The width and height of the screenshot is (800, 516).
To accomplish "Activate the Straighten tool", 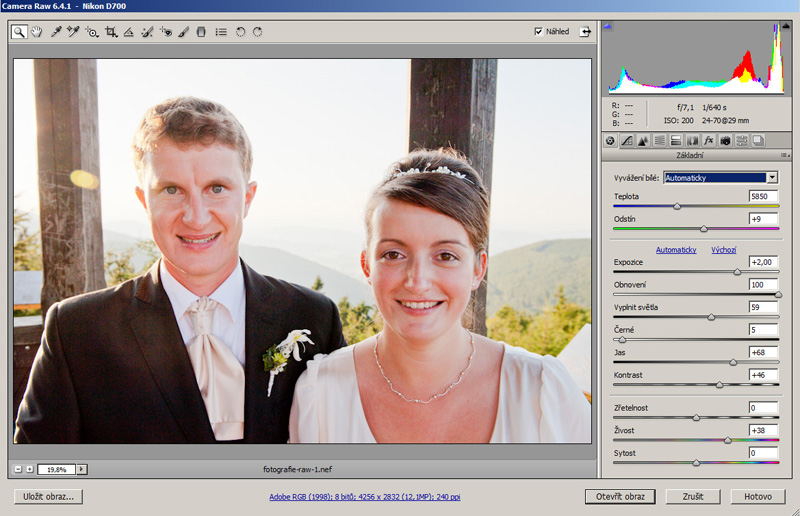I will pos(128,32).
